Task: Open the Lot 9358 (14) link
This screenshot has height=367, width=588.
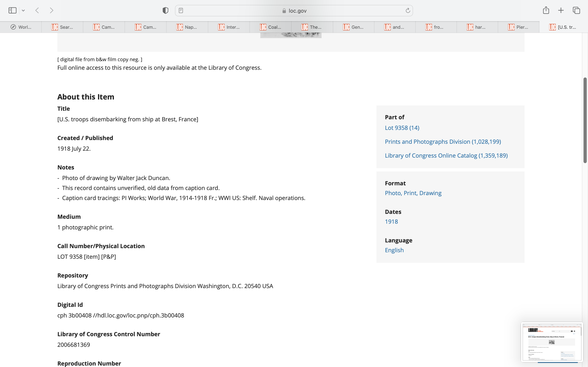Action: [x=402, y=128]
